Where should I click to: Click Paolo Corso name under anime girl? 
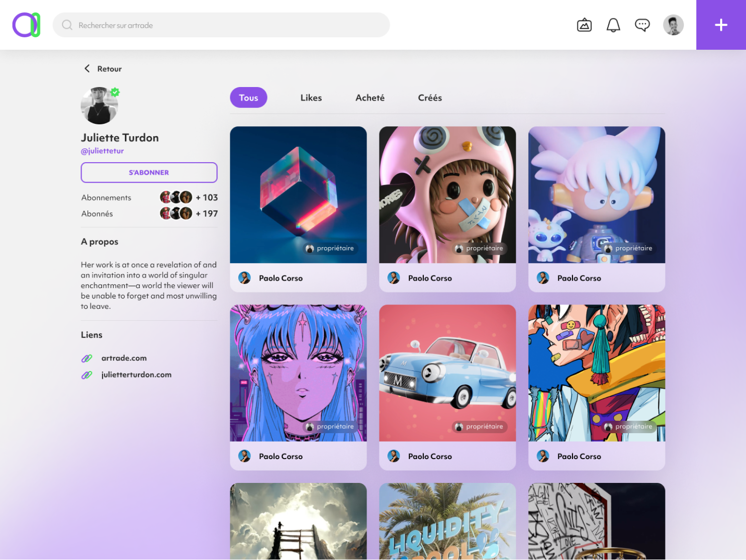pyautogui.click(x=281, y=457)
